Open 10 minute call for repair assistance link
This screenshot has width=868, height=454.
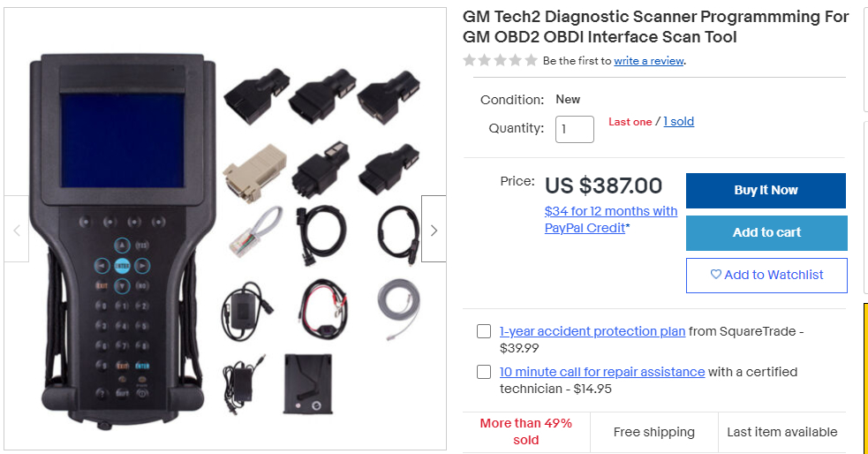tap(602, 372)
